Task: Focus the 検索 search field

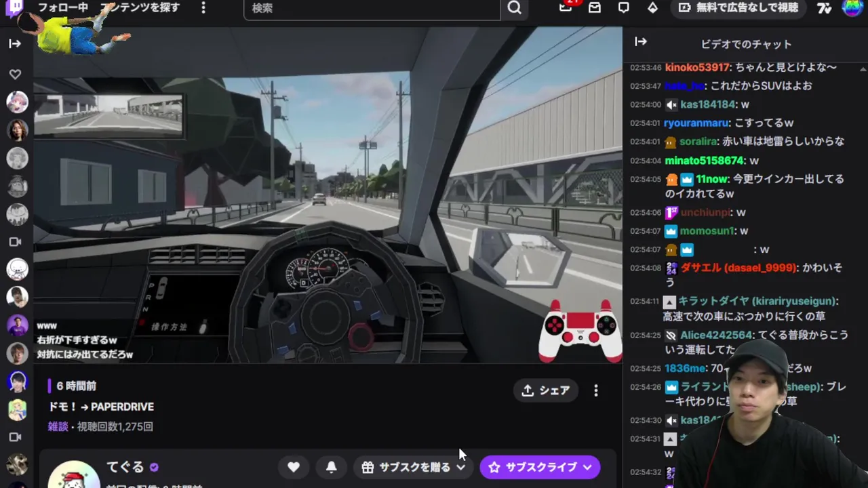Action: [x=372, y=8]
